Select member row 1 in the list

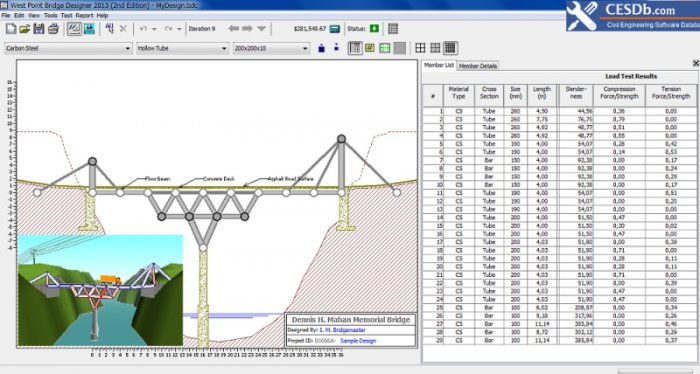click(559, 111)
